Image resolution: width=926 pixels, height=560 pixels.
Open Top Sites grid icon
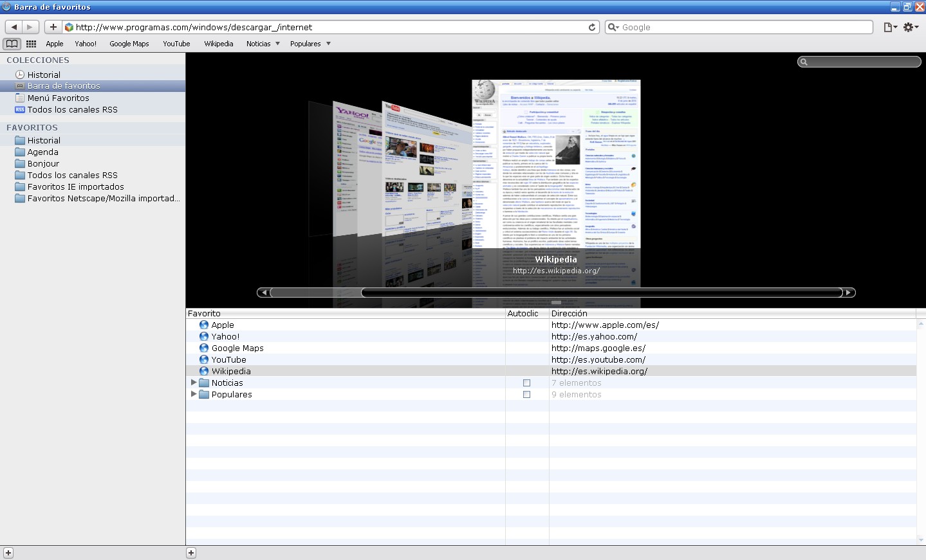click(x=31, y=44)
